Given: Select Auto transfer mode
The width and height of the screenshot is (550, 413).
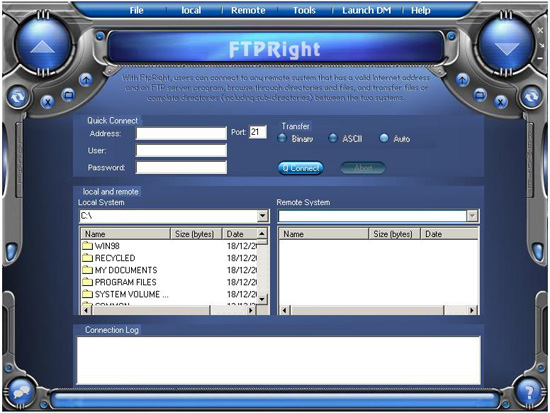Looking at the screenshot, I should (x=384, y=138).
